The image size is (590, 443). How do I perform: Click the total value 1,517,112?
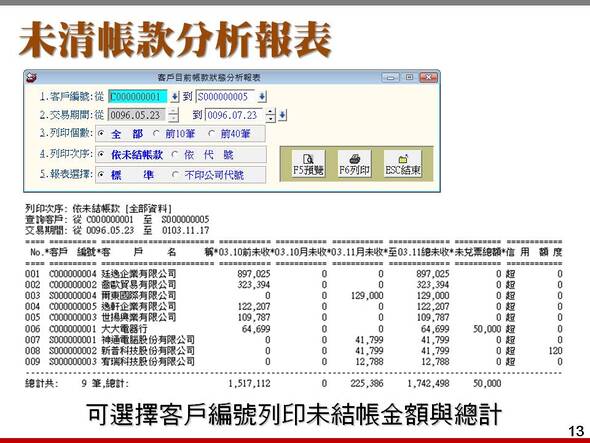tap(249, 384)
